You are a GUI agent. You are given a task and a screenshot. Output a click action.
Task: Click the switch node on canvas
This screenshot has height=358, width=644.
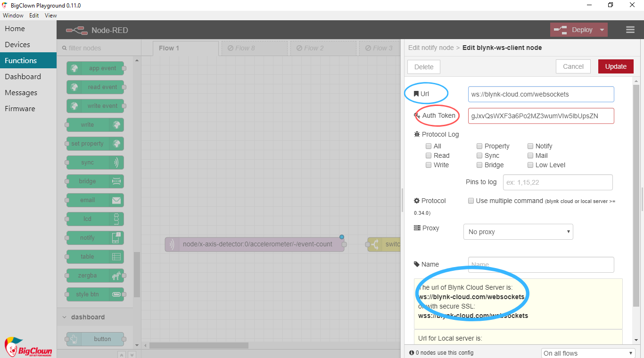click(x=384, y=244)
